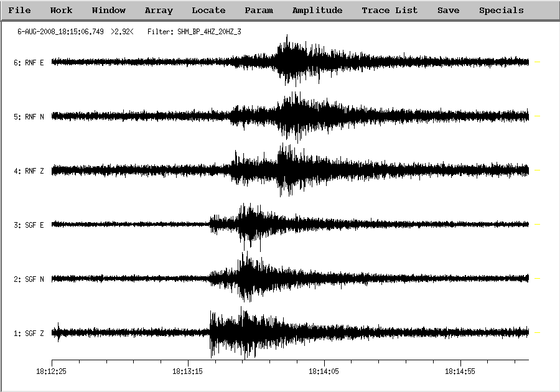This screenshot has height=392, width=560.
Task: Open the Array menu
Action: click(x=159, y=11)
